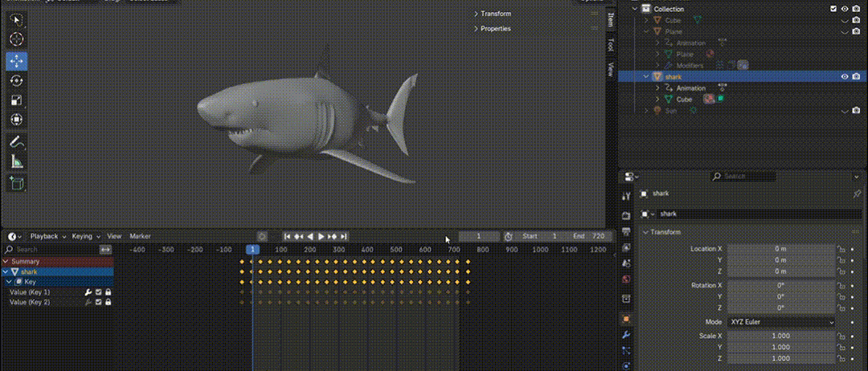Pin the shark properties panel
The height and width of the screenshot is (371, 868).
coord(857,194)
